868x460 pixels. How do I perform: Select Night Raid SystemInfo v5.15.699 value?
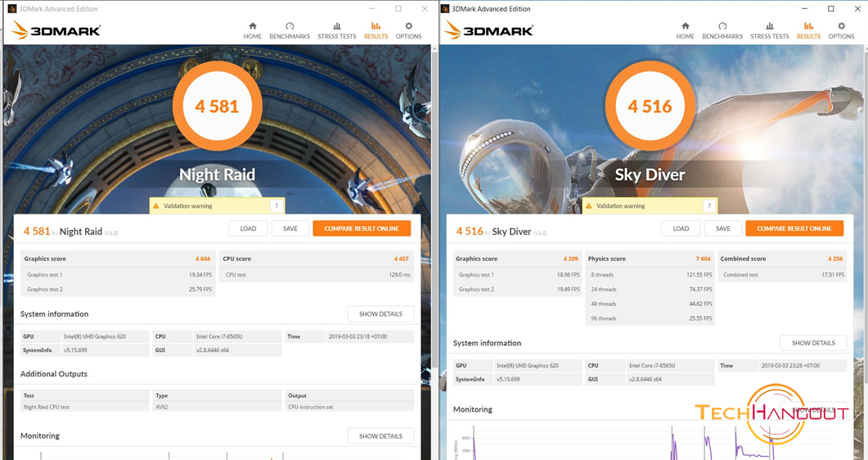[105, 350]
